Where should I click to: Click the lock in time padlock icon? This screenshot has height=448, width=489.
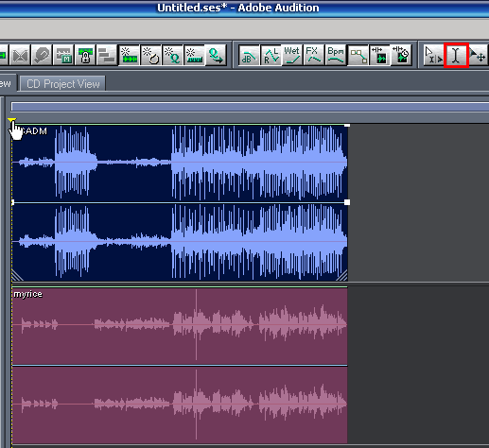click(85, 55)
